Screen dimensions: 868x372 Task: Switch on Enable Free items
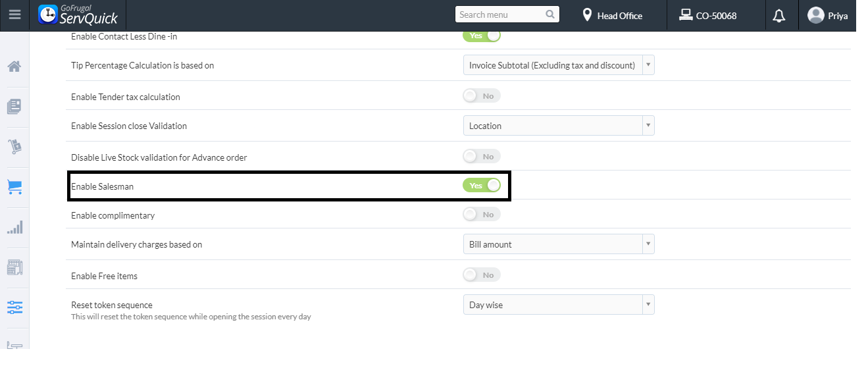[482, 275]
